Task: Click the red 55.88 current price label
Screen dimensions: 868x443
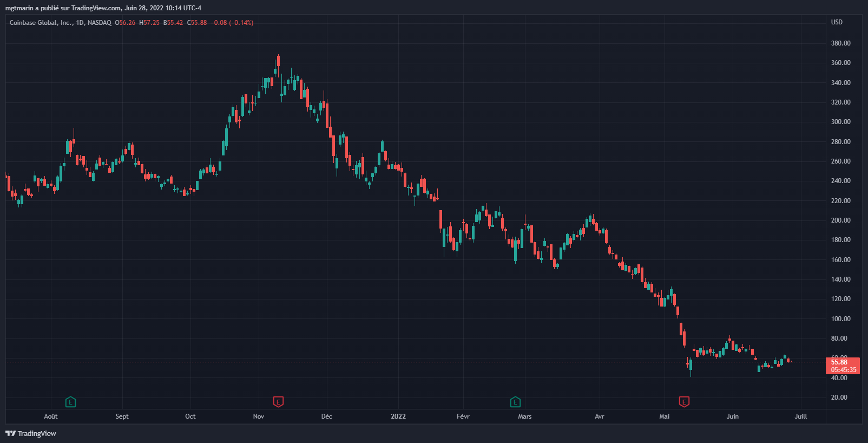Action: [839, 362]
